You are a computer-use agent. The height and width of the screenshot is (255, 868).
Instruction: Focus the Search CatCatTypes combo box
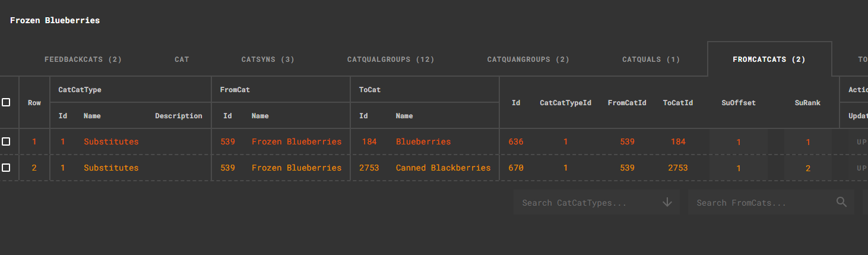tap(597, 203)
